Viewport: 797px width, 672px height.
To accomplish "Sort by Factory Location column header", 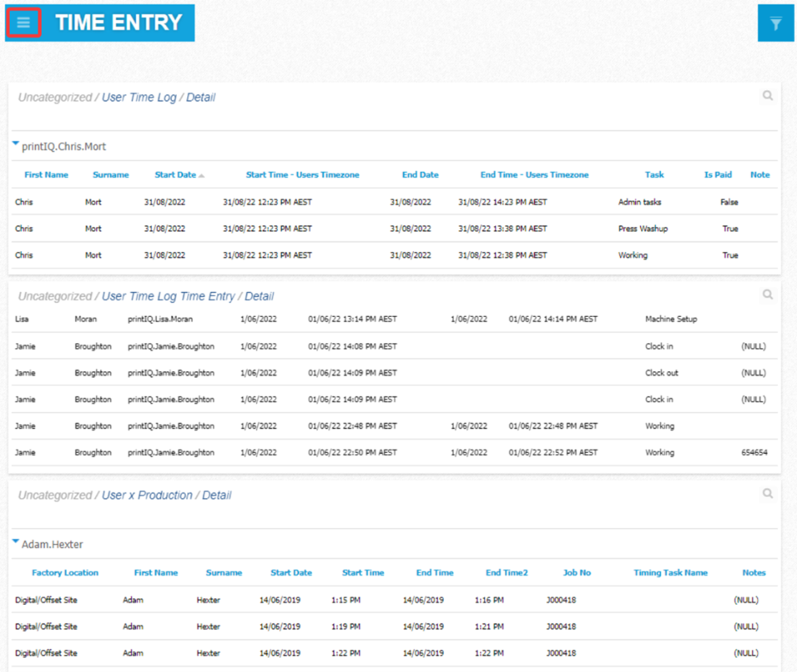I will pyautogui.click(x=65, y=573).
